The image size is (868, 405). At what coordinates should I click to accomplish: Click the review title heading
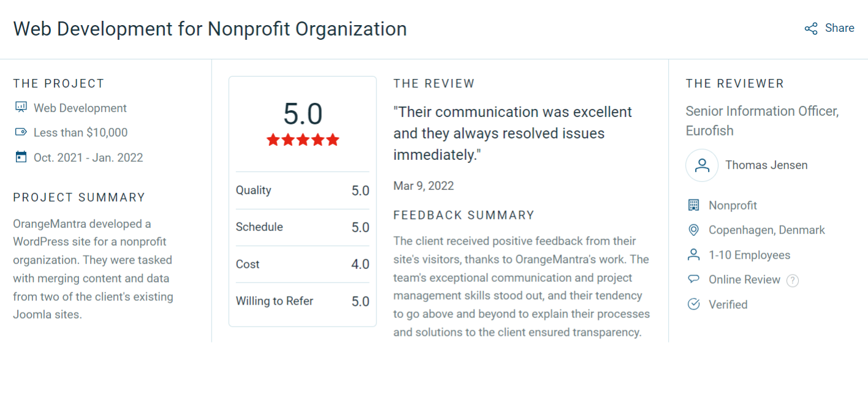click(x=210, y=29)
